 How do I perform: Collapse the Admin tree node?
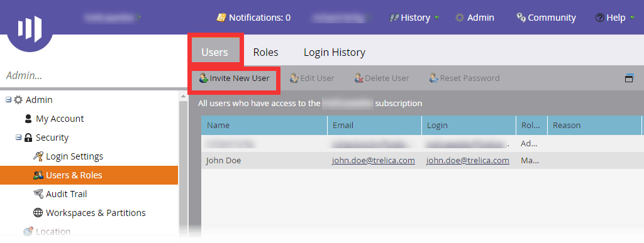(x=8, y=100)
